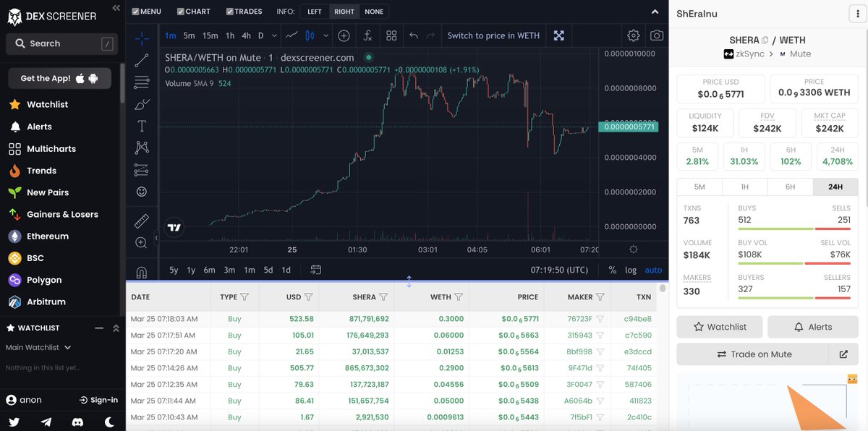
Task: Toggle dark mode moon icon
Action: click(109, 422)
